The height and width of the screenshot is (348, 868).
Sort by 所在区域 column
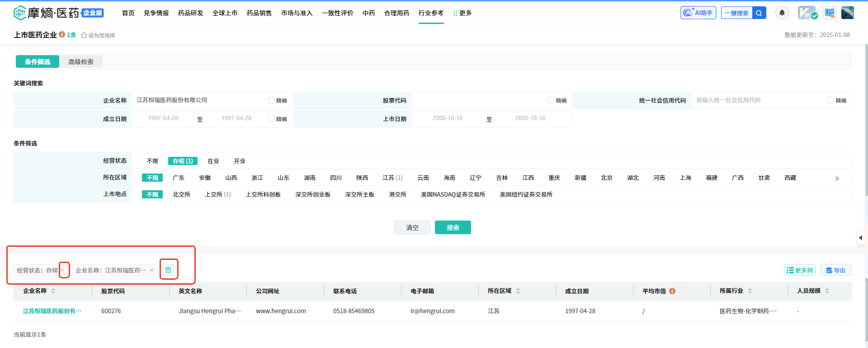pyautogui.click(x=518, y=291)
